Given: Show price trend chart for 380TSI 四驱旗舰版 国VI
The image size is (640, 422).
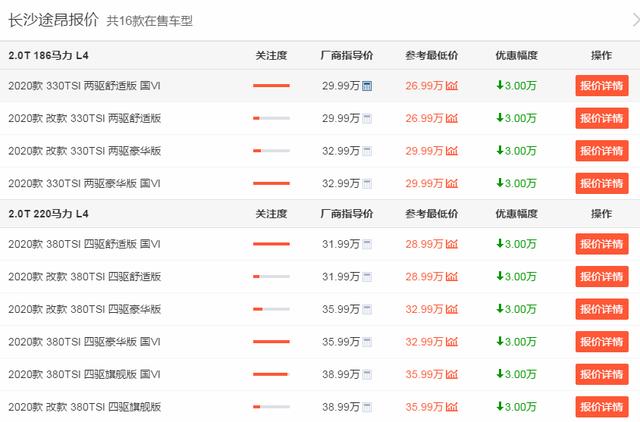Looking at the screenshot, I should pyautogui.click(x=452, y=374).
